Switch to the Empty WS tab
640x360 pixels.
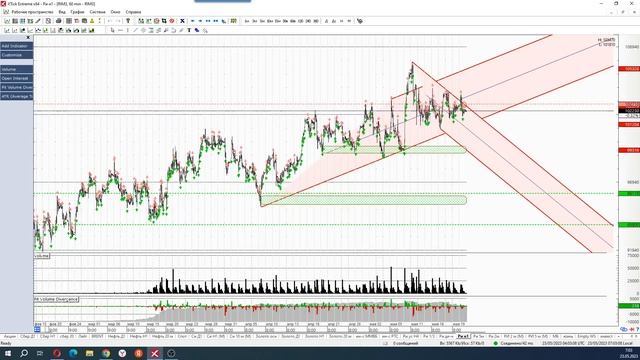[x=586, y=336]
